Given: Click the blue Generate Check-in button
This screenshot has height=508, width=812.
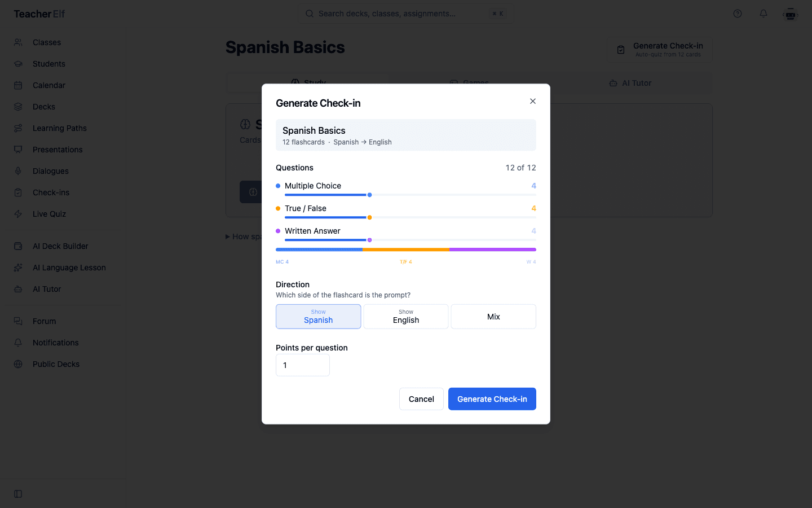Looking at the screenshot, I should [x=492, y=399].
